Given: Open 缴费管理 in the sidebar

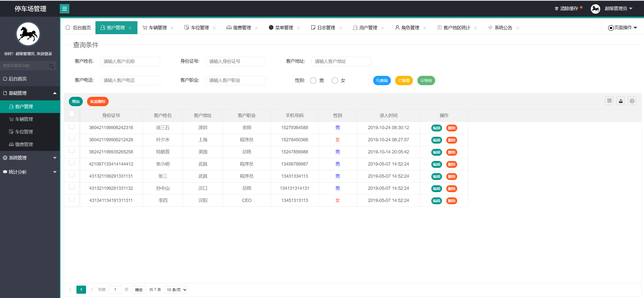Looking at the screenshot, I should 30,145.
